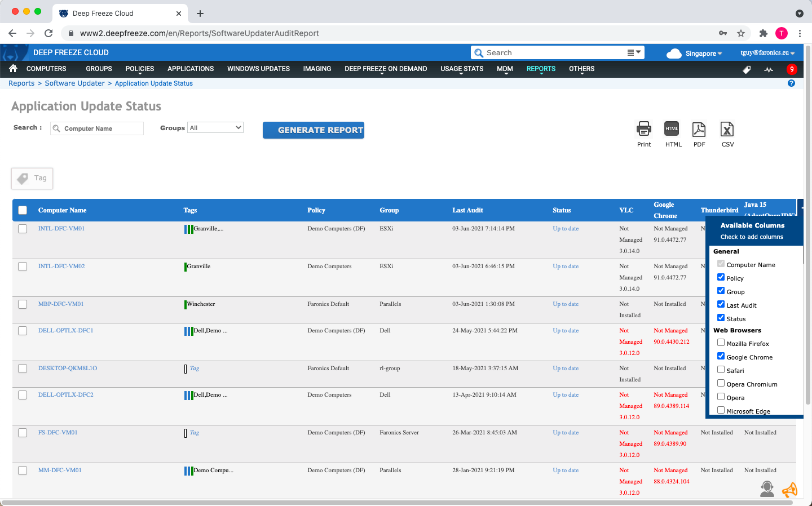812x506 pixels.
Task: Open search options list dropdown
Action: point(634,52)
